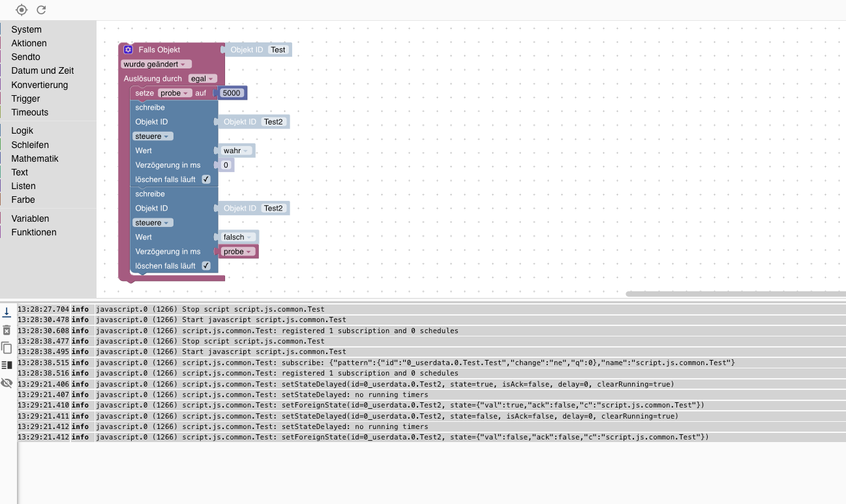Click the center workspace crosshair icon
846x504 pixels.
[x=22, y=10]
